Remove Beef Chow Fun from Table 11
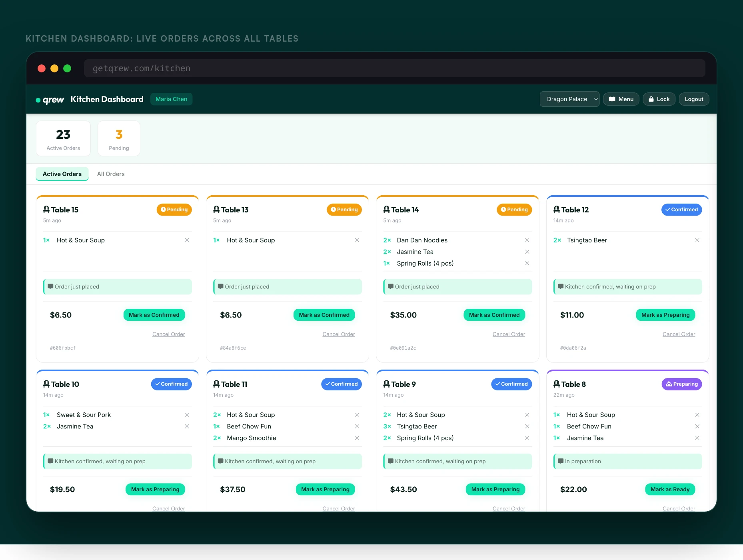This screenshot has height=560, width=743. [x=357, y=426]
